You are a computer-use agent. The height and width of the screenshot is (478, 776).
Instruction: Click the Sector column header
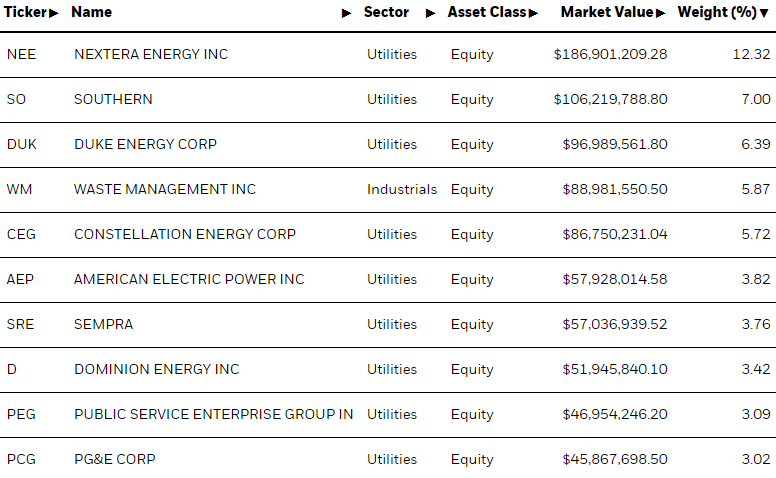pyautogui.click(x=386, y=12)
